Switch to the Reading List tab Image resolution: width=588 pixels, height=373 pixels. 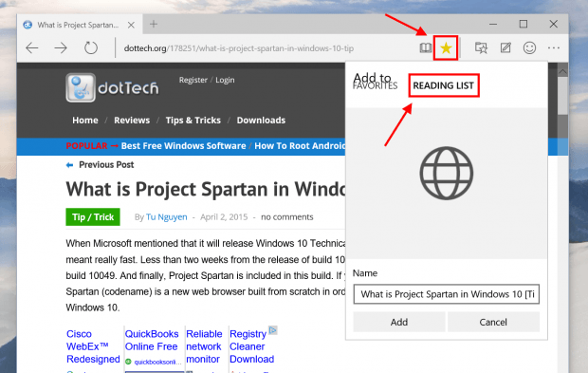point(443,85)
